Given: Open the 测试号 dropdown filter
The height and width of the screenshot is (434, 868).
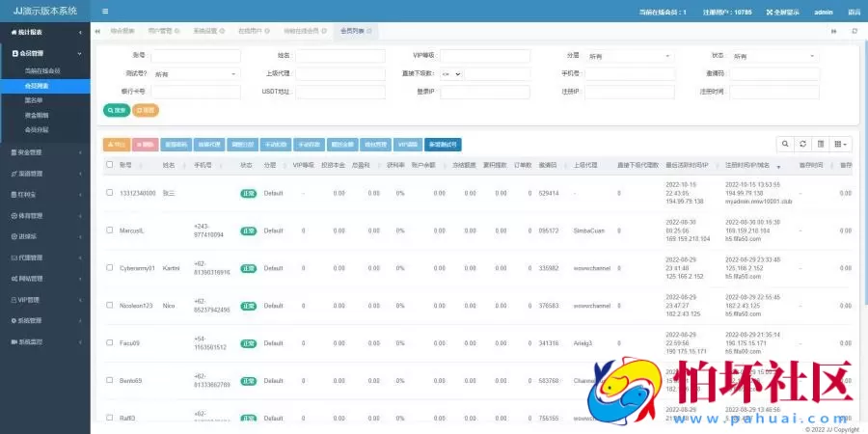Looking at the screenshot, I should point(196,73).
